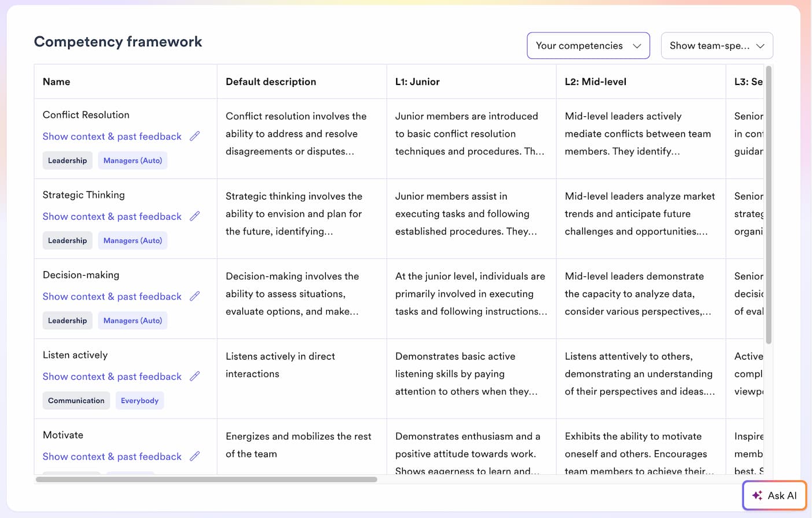Click the edit pencil icon for Listen actively

[x=194, y=376]
